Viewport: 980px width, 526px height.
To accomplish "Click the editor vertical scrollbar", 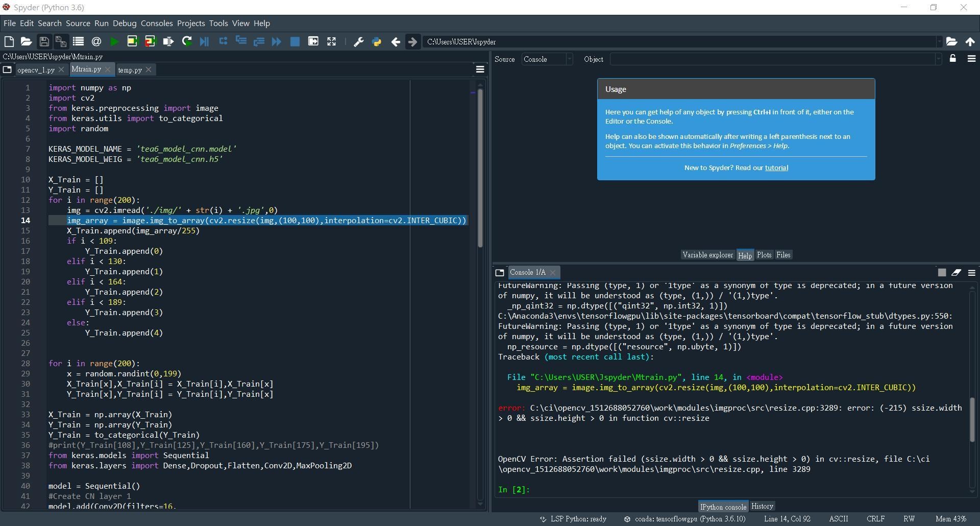I will (x=480, y=169).
